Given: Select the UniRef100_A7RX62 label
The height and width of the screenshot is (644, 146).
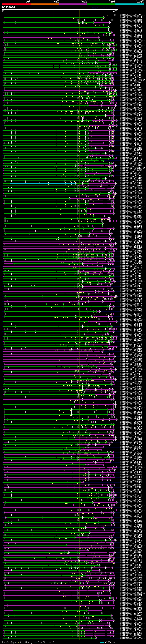Looking at the screenshot, I should pyautogui.click(x=131, y=58).
